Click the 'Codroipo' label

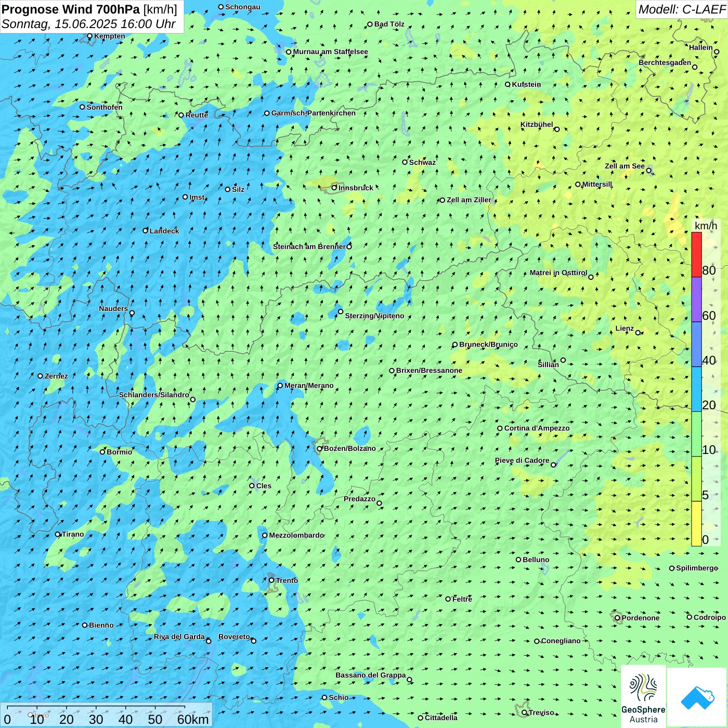point(710,617)
